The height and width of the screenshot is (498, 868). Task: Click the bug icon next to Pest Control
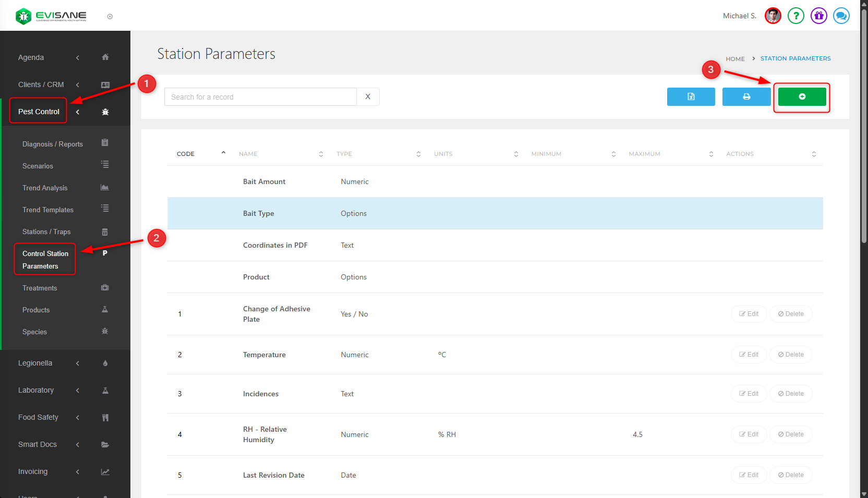(x=105, y=112)
